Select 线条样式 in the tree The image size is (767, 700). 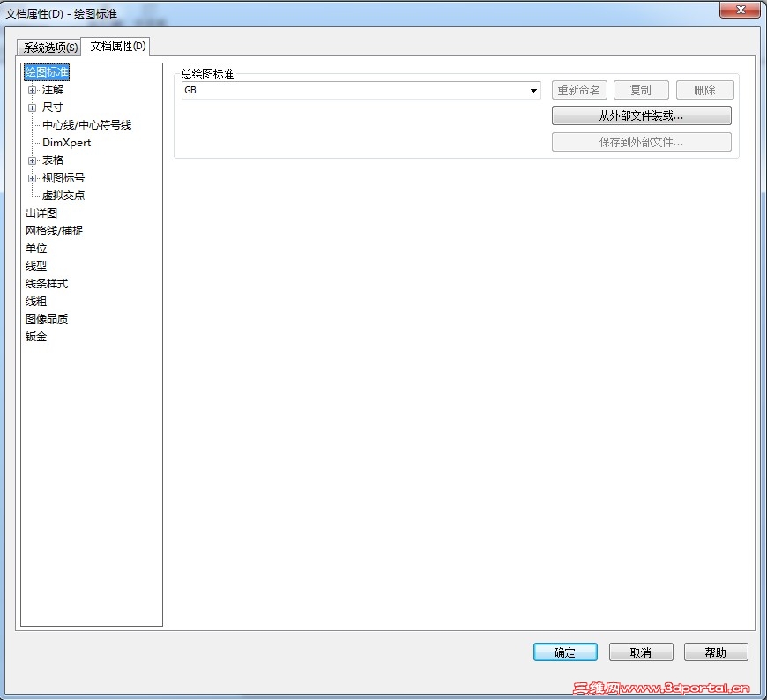click(48, 283)
